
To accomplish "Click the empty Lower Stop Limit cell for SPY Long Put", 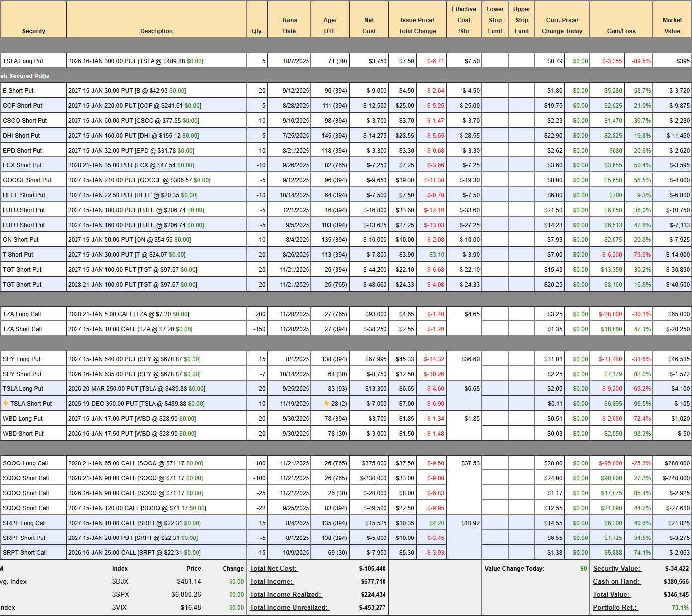I will coord(495,359).
